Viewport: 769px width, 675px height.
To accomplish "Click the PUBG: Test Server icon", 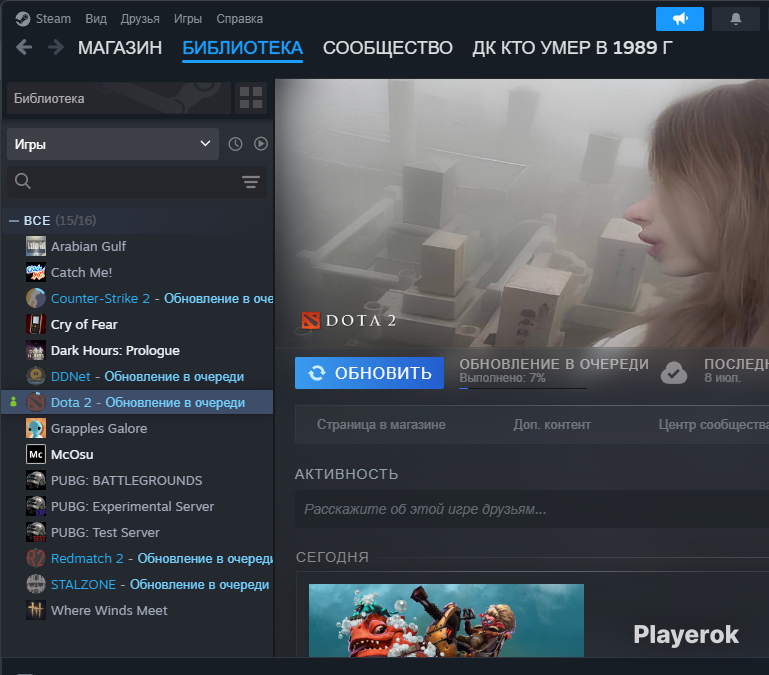I will [x=36, y=532].
